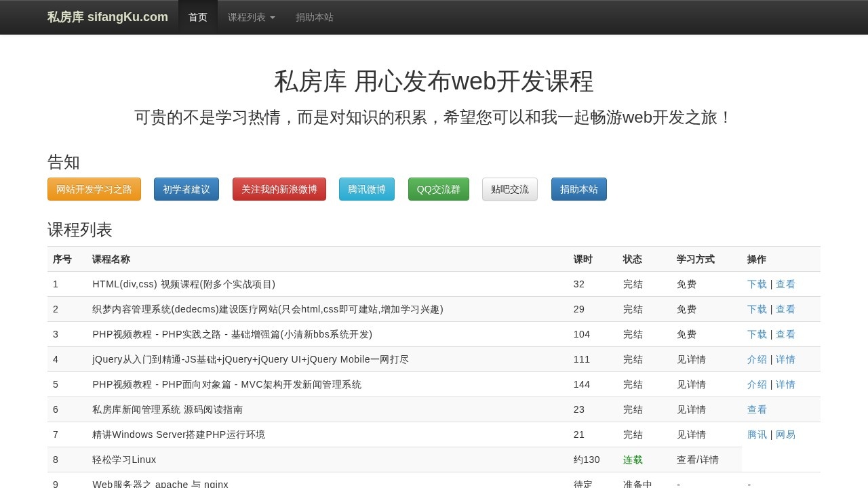
Task: View the HTML(div,css) course via 查看
Action: 786,284
